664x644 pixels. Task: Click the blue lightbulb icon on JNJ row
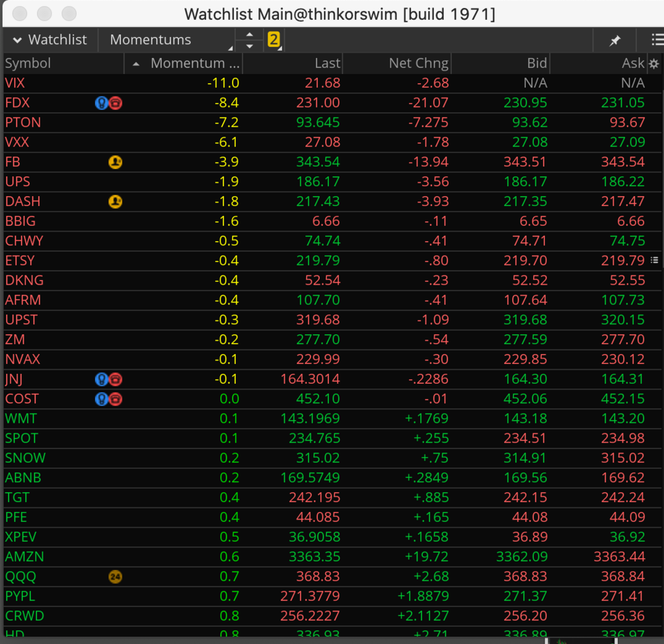click(x=102, y=379)
